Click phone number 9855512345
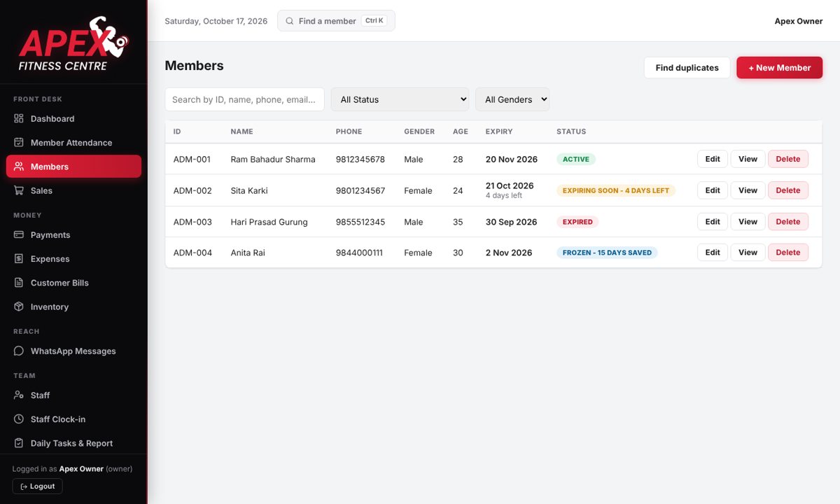This screenshot has width=840, height=504. click(360, 222)
